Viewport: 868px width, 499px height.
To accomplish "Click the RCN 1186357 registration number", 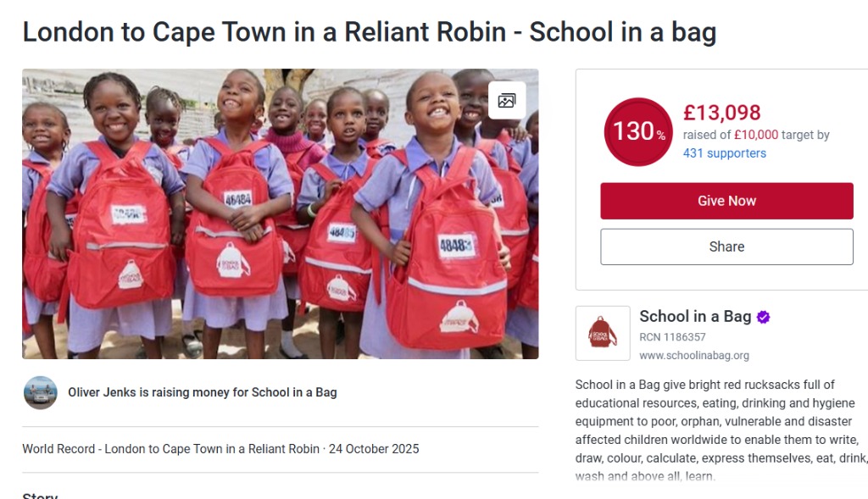I will click(674, 337).
